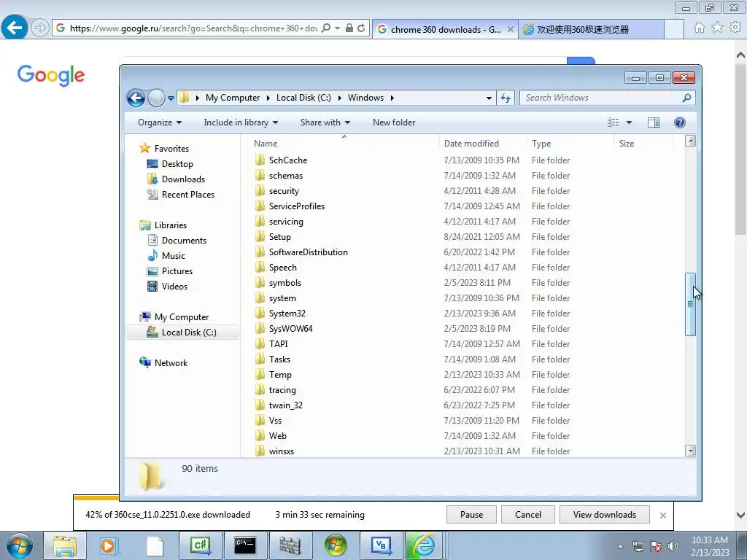Sort by Date modified column header

(483, 144)
